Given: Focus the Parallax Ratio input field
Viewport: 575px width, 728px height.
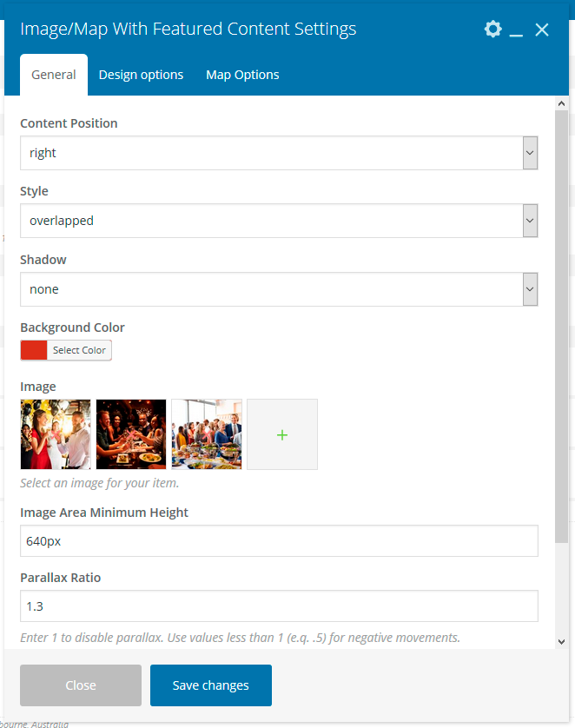Looking at the screenshot, I should [x=279, y=606].
